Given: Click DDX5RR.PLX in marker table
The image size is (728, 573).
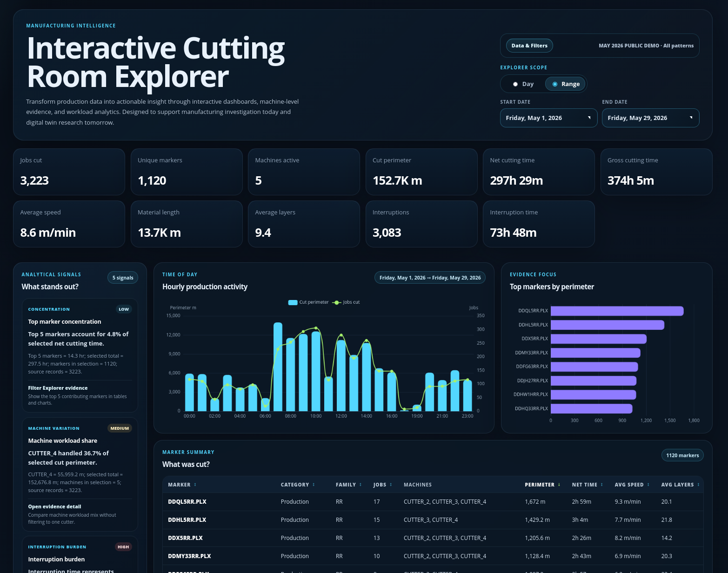Looking at the screenshot, I should 185,538.
